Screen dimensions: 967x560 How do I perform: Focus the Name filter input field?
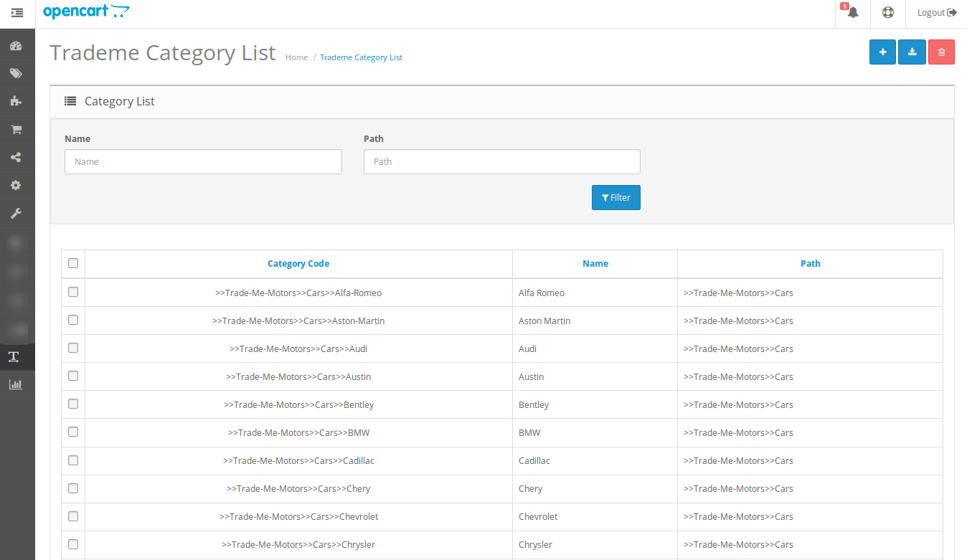[203, 161]
